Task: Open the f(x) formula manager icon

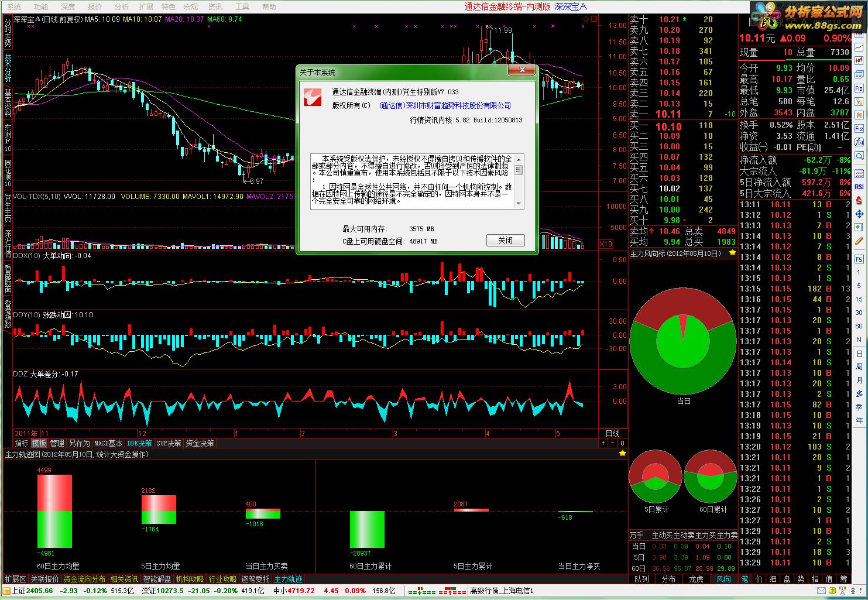Action: (859, 142)
